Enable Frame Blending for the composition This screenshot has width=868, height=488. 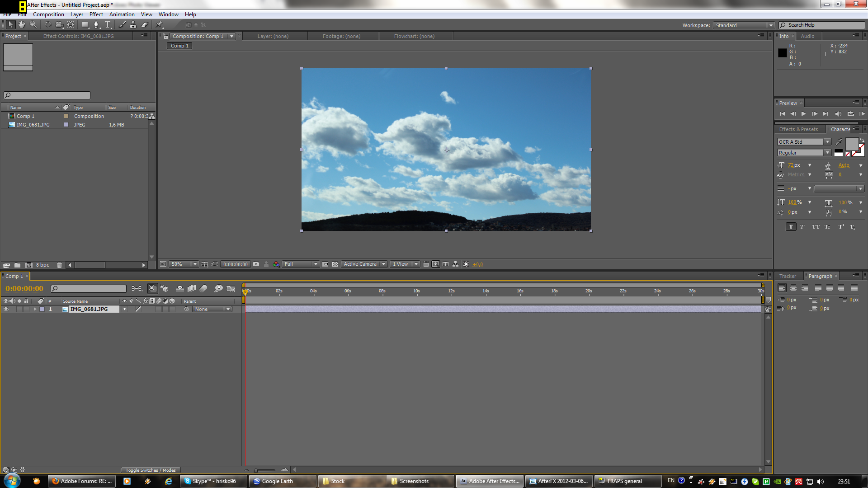pyautogui.click(x=192, y=288)
